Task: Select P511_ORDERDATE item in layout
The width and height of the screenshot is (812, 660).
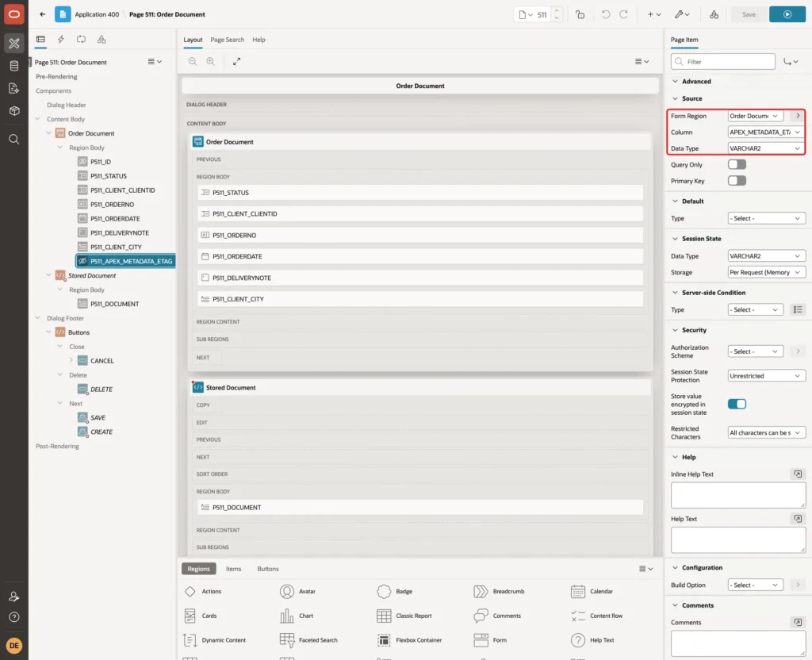Action: 420,256
